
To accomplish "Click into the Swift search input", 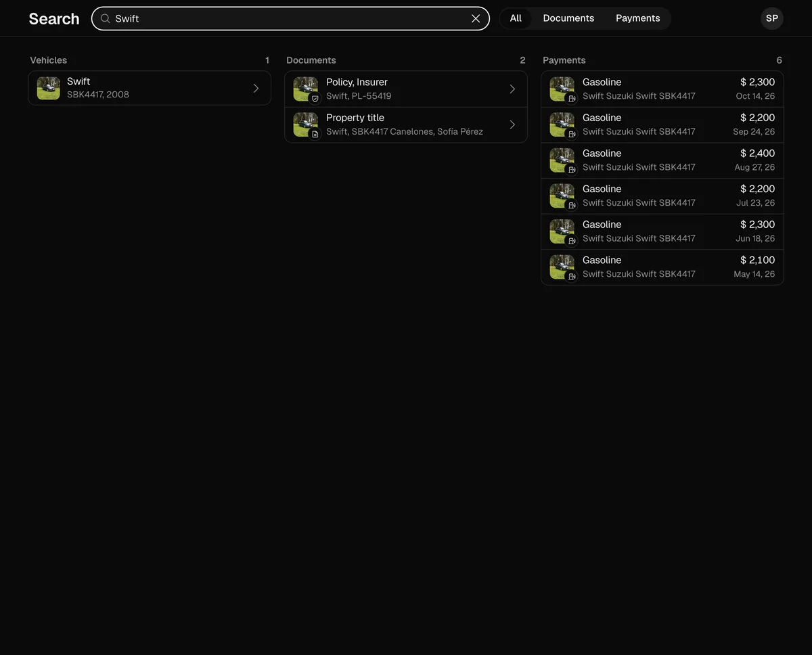I will (x=290, y=18).
